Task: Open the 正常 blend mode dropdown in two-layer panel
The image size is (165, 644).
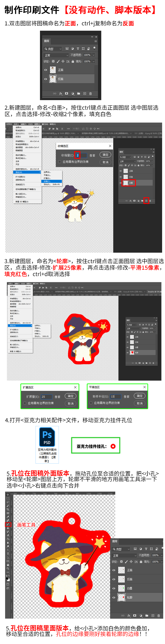Action: point(56,55)
